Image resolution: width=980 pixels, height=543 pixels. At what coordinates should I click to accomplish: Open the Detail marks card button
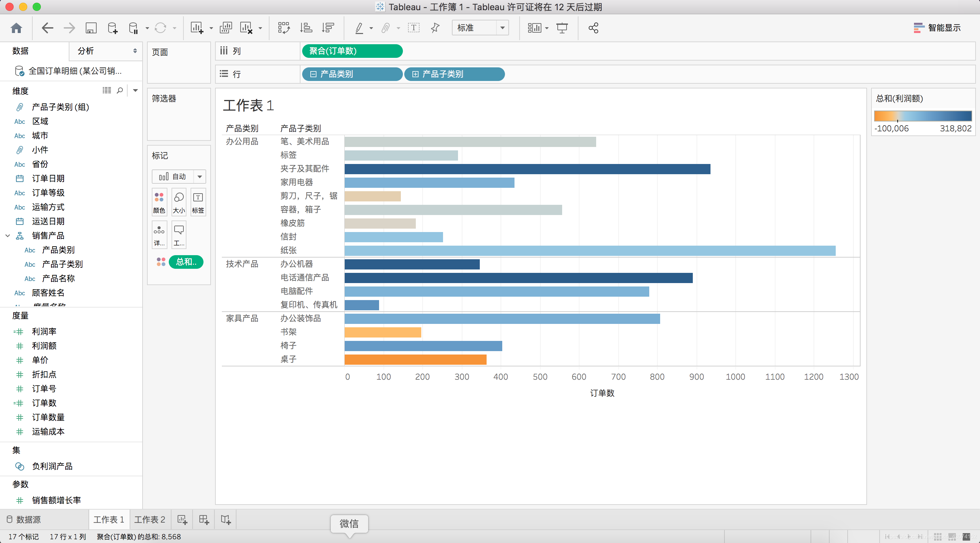159,235
